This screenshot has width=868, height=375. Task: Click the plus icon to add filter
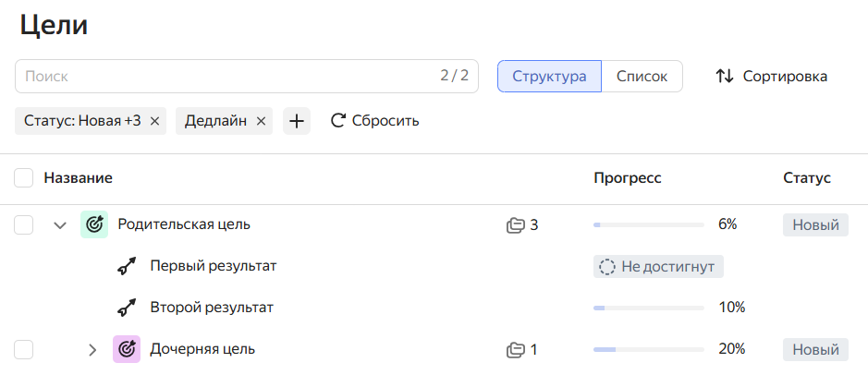(x=297, y=121)
